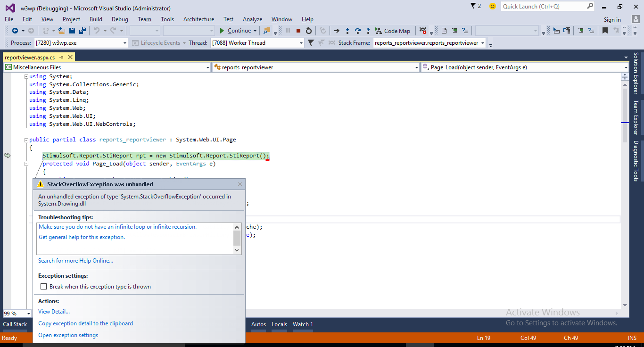This screenshot has width=644, height=347.
Task: Click 'Open exception settings' link
Action: click(x=68, y=335)
